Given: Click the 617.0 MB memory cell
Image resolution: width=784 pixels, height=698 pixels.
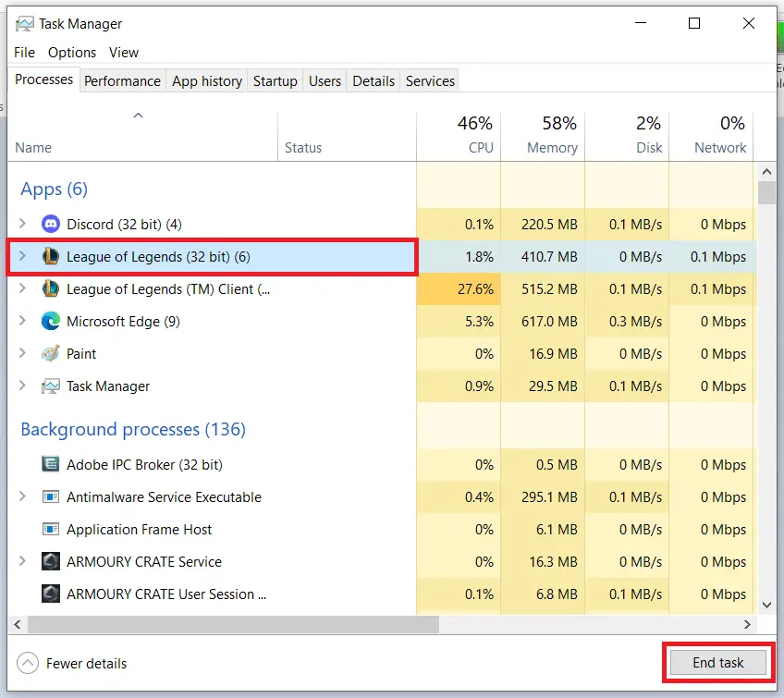Looking at the screenshot, I should point(543,321).
